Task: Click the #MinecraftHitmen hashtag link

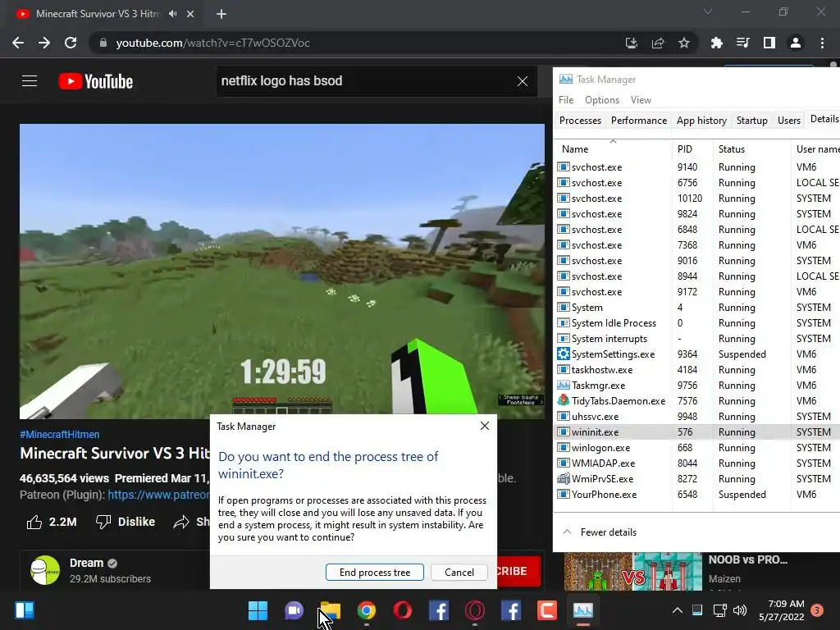Action: pyautogui.click(x=59, y=435)
